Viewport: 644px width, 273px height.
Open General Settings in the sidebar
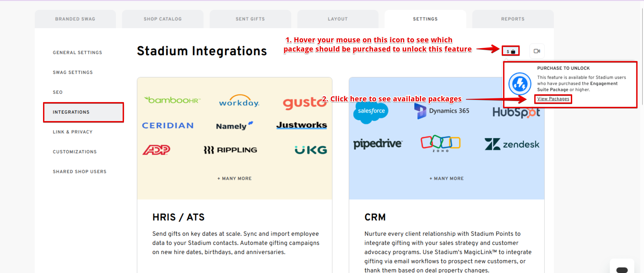(x=77, y=53)
